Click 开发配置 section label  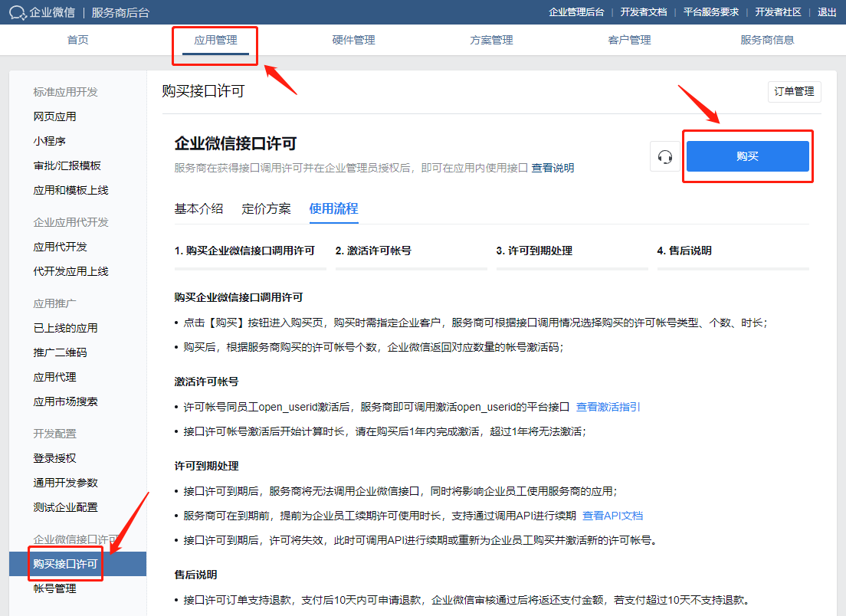[x=54, y=434]
